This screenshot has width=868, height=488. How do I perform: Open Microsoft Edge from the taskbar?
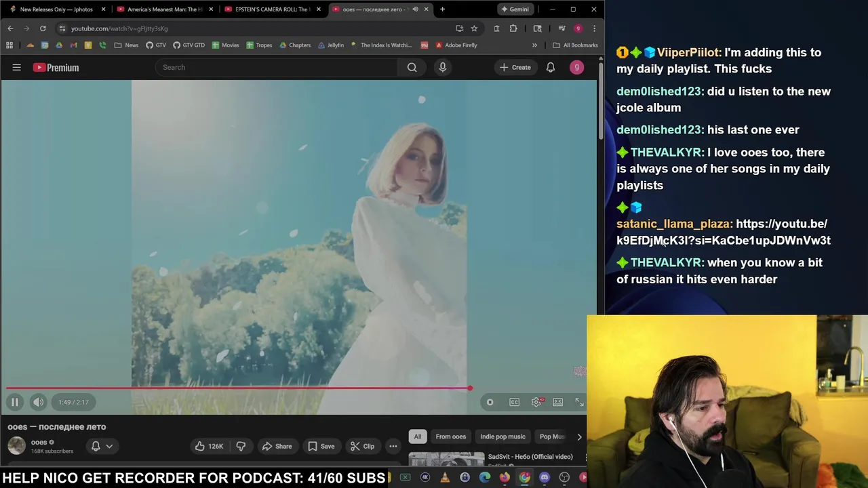485,477
